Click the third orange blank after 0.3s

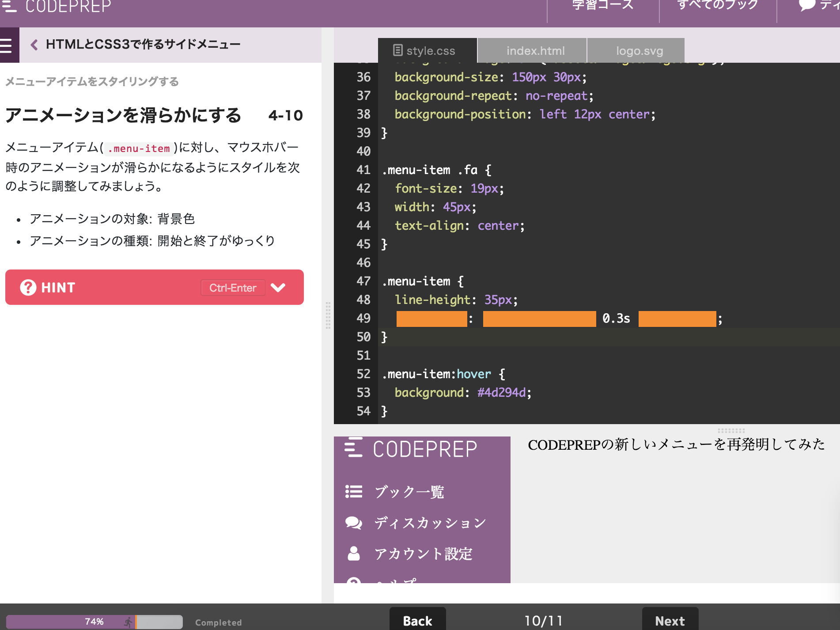[677, 319]
